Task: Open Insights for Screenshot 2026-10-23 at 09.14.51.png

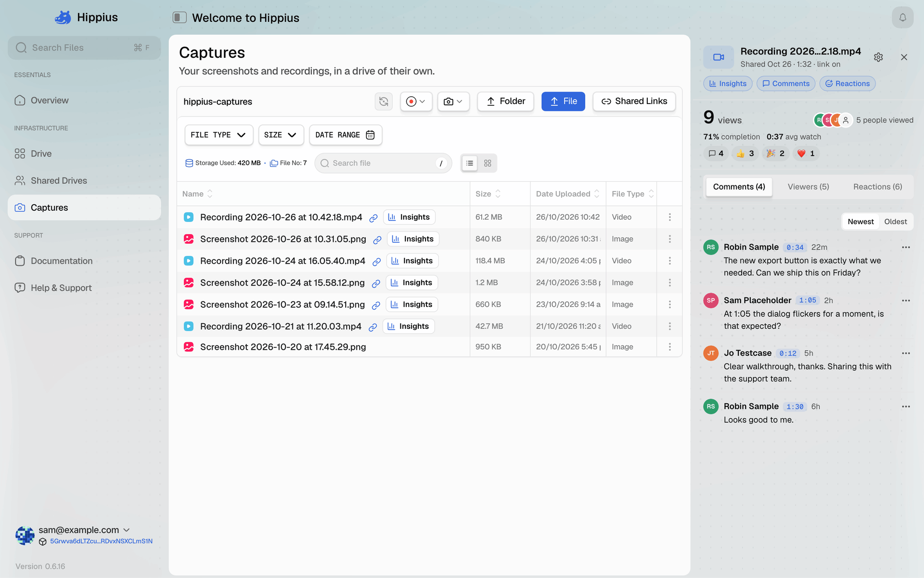Action: tap(412, 304)
